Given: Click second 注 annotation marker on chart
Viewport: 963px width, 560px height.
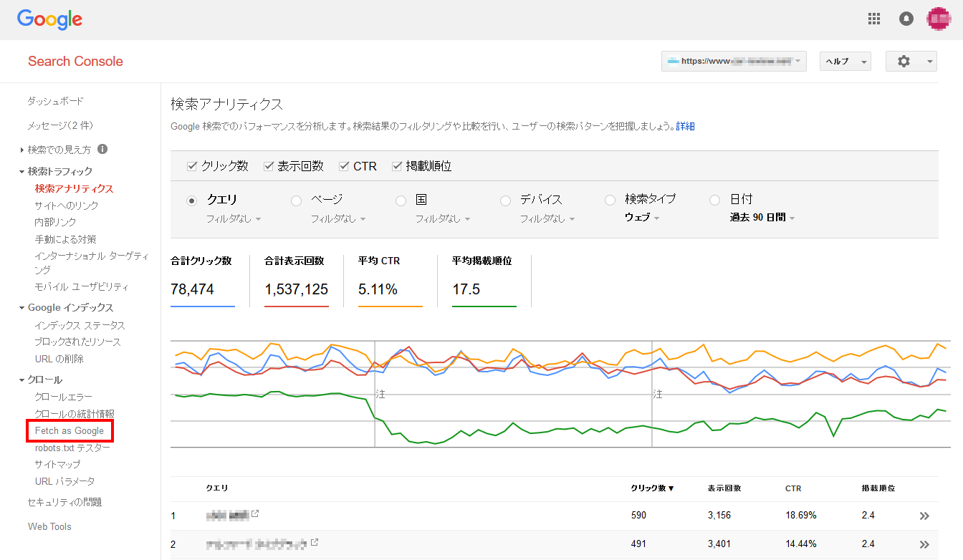Looking at the screenshot, I should tap(657, 395).
